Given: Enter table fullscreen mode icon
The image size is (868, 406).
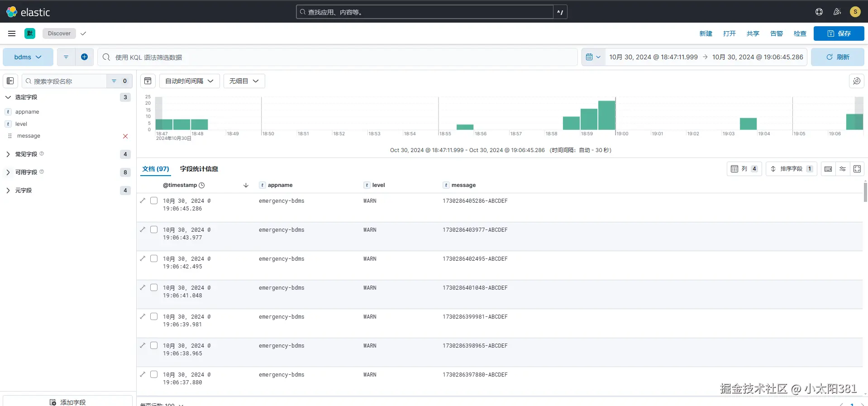Looking at the screenshot, I should tap(857, 169).
